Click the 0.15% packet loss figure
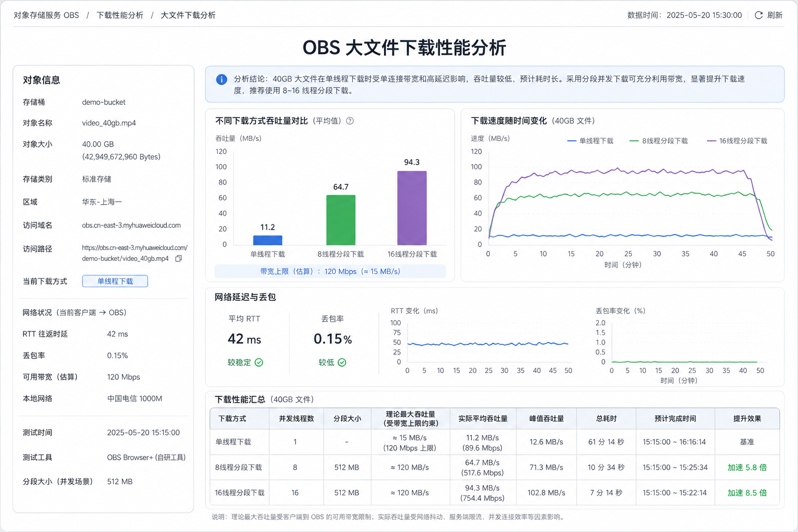The image size is (798, 532). (332, 339)
